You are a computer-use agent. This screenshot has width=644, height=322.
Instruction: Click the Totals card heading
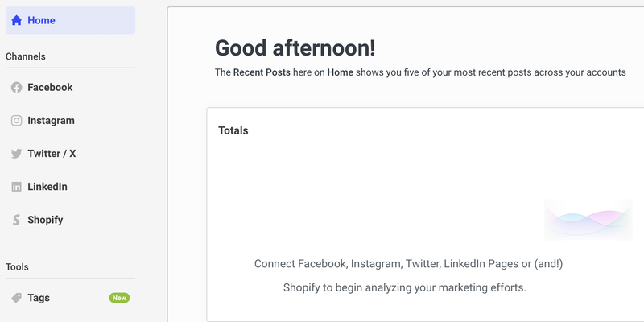[x=233, y=130]
